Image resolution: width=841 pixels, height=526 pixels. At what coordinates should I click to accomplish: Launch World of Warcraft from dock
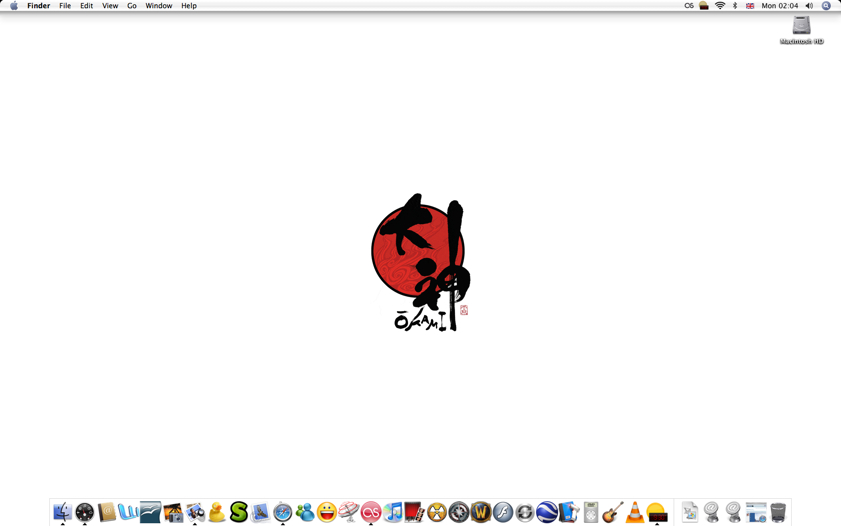click(481, 512)
